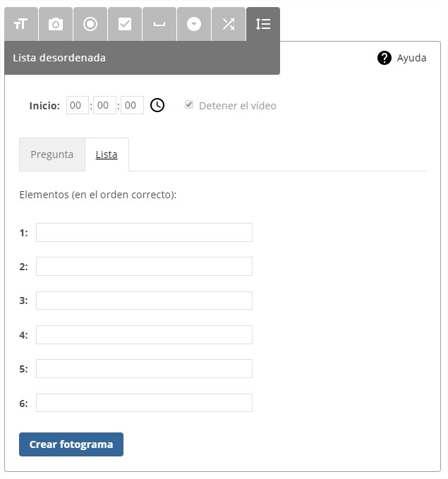Viewport: 448px width, 479px height.
Task: Switch to the Pregunta tab
Action: [52, 154]
